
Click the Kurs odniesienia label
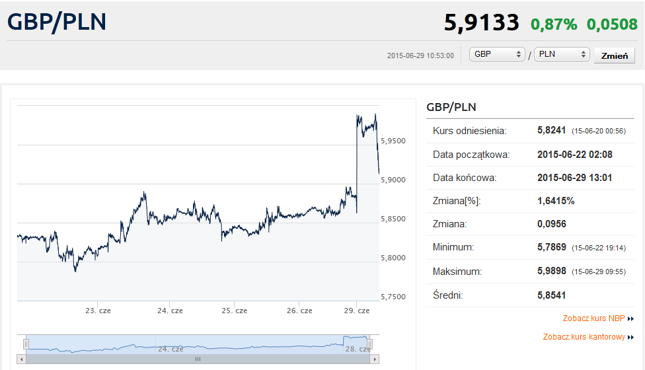pos(469,131)
